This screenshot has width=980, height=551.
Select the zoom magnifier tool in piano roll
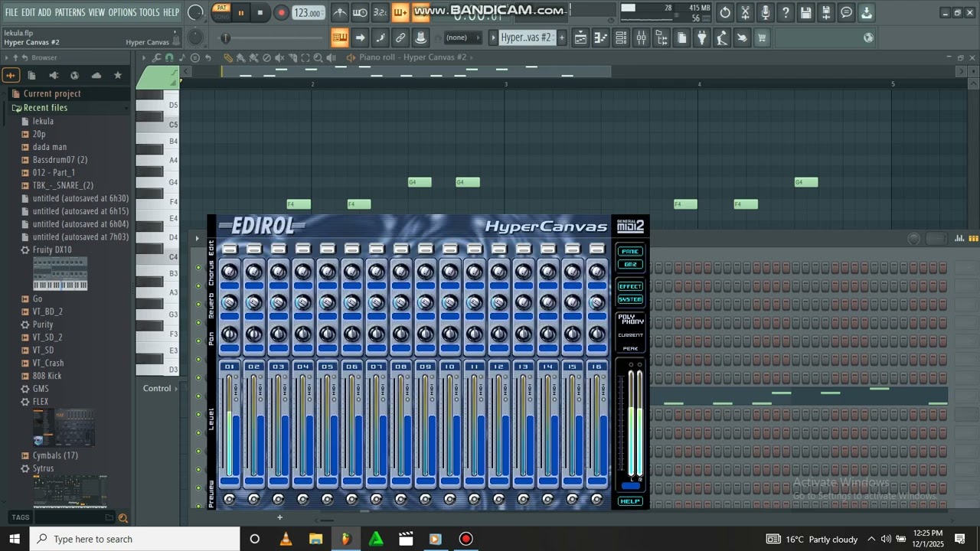pyautogui.click(x=318, y=57)
